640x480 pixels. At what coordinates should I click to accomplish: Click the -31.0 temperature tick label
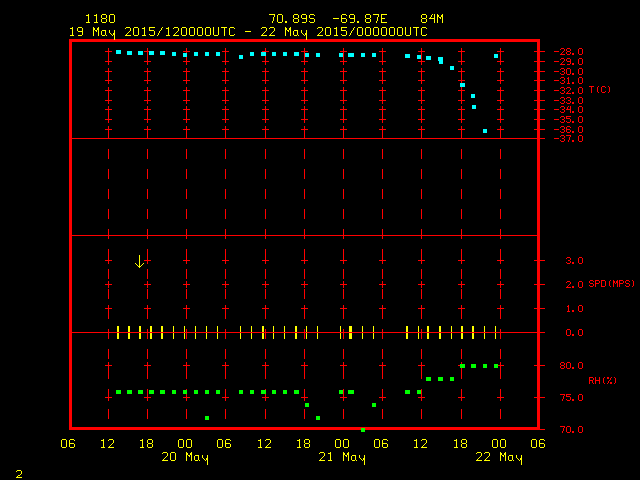coord(569,81)
